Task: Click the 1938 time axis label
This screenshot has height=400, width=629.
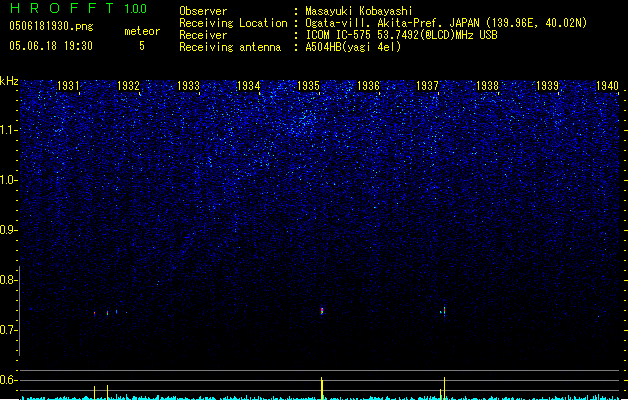Action: [x=487, y=86]
